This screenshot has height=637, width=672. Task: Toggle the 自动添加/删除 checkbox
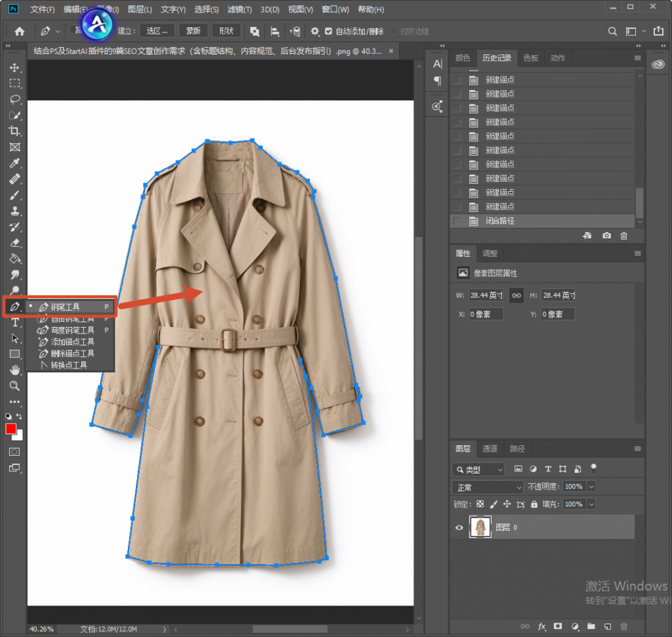coord(329,32)
